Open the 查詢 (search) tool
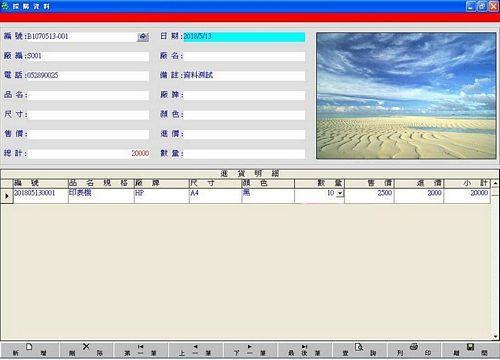Screen dimensions: 500x360 click(359, 347)
